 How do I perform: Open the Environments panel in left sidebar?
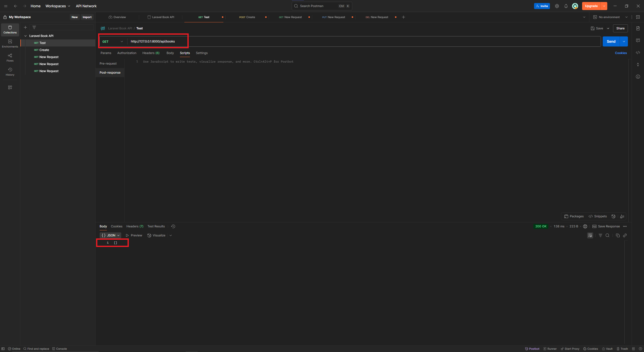[10, 43]
